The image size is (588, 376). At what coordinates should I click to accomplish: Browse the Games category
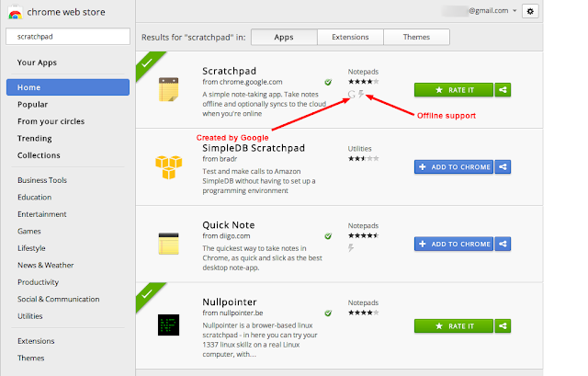pos(28,231)
